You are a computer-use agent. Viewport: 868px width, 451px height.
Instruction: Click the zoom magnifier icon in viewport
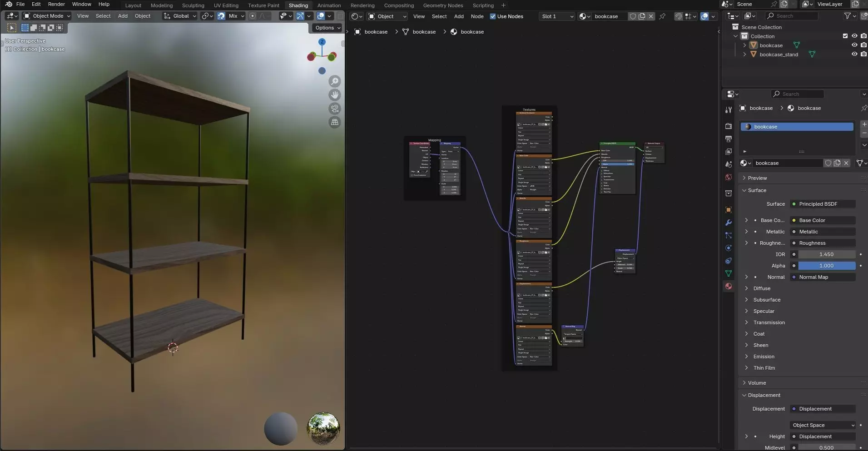[x=335, y=81]
